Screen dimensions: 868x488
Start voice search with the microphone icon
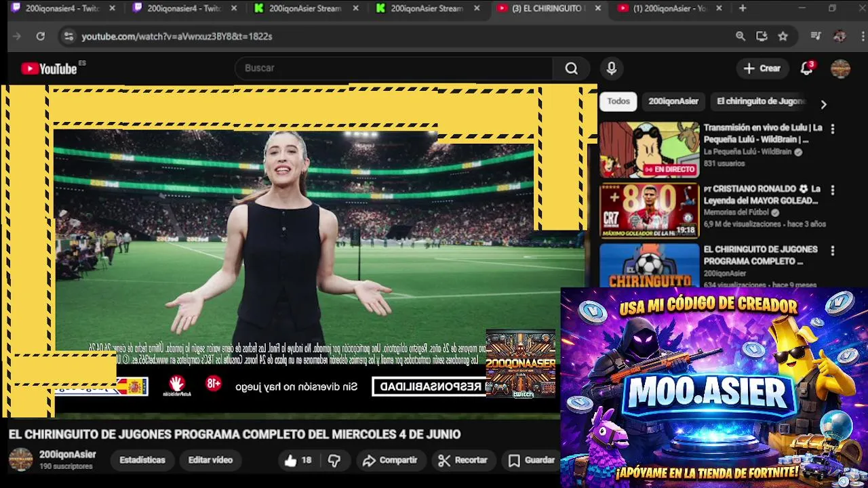click(611, 68)
